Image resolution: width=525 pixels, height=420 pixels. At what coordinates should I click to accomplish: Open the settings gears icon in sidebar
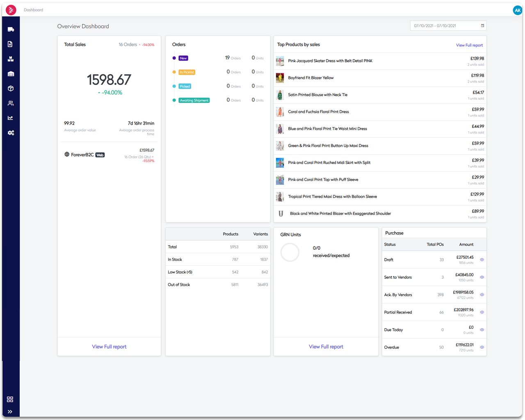[x=10, y=132]
